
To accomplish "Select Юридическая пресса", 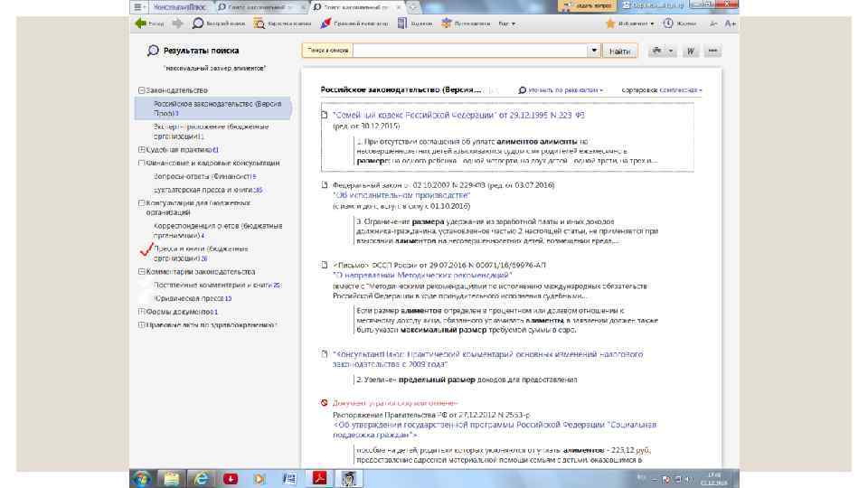I will click(x=192, y=298).
